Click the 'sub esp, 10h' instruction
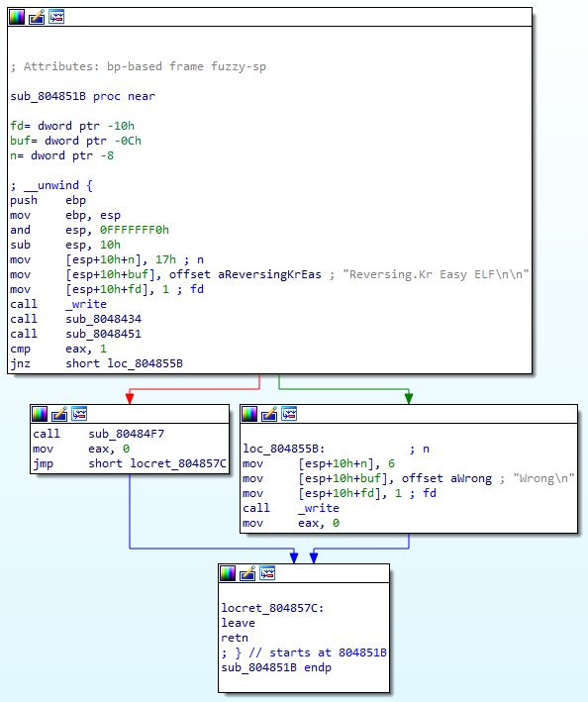 click(65, 245)
